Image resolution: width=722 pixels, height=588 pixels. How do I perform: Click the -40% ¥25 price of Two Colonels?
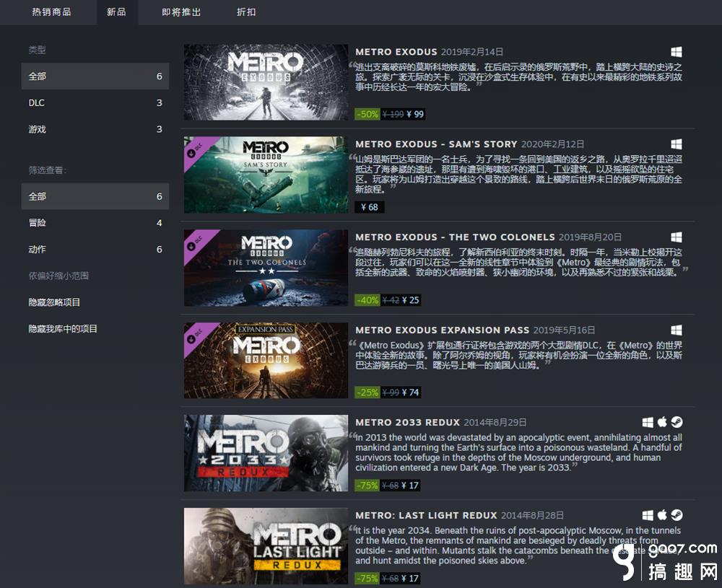tap(388, 300)
